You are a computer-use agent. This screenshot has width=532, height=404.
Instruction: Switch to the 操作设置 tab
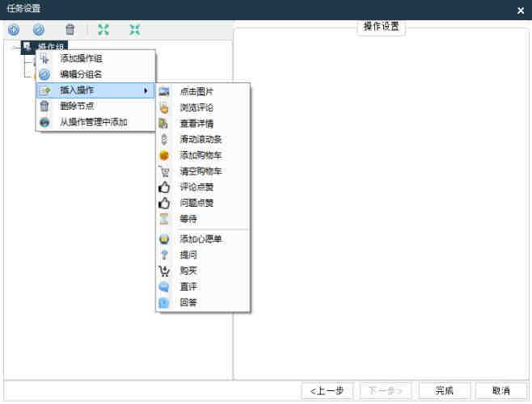[381, 27]
